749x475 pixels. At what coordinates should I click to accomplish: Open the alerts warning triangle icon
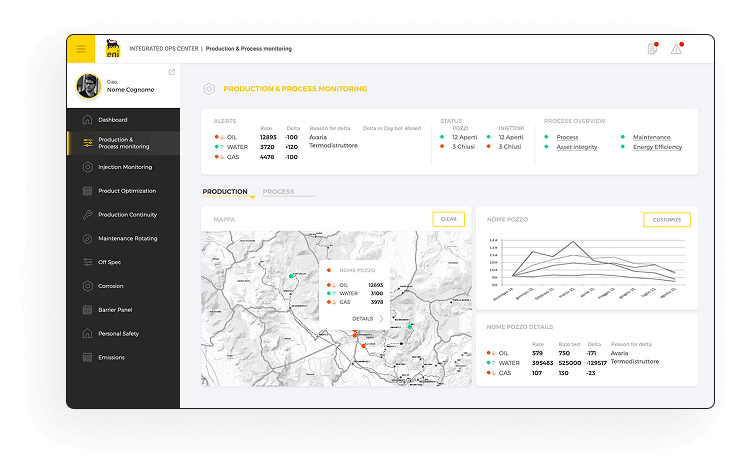677,49
